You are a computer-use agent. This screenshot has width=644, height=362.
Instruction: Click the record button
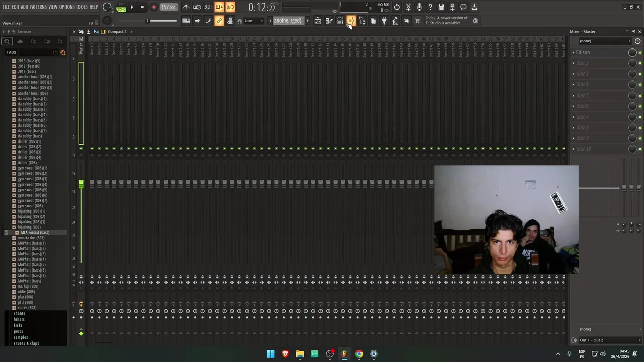point(154,7)
